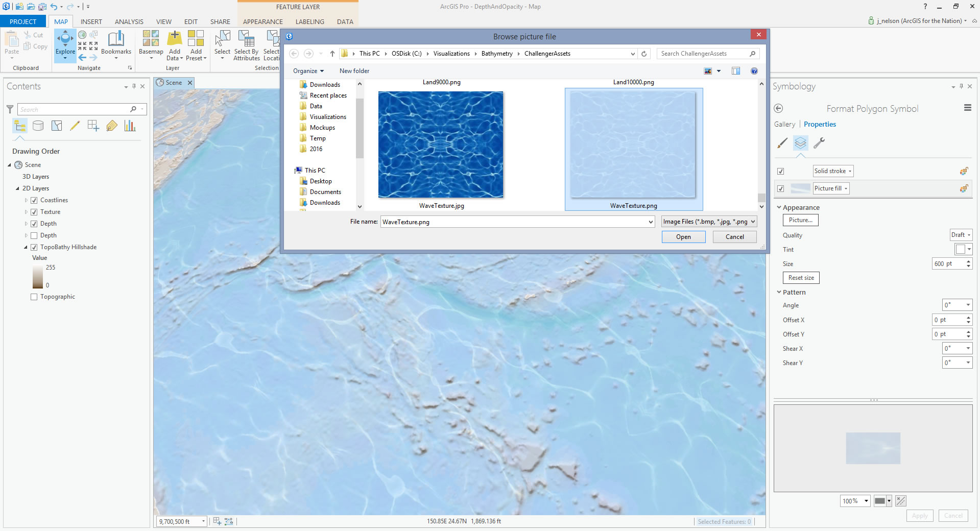980x531 pixels.
Task: Click New folder in file dialog
Action: [354, 71]
